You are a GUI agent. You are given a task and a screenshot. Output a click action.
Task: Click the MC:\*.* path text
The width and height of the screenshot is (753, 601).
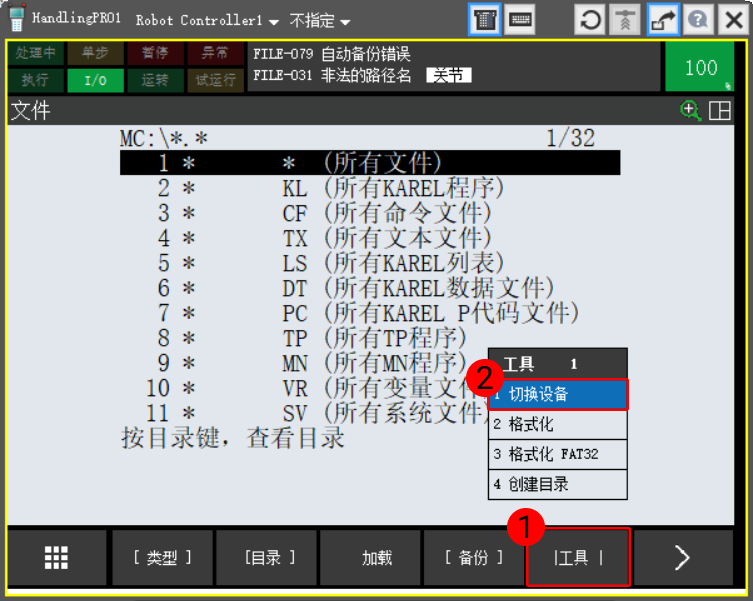[164, 139]
